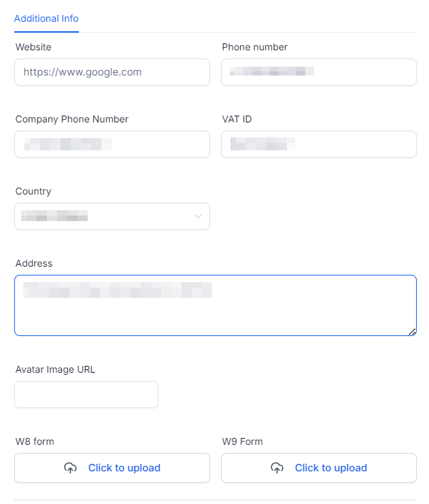Click the 'Avatar Image URL' label

point(56,369)
